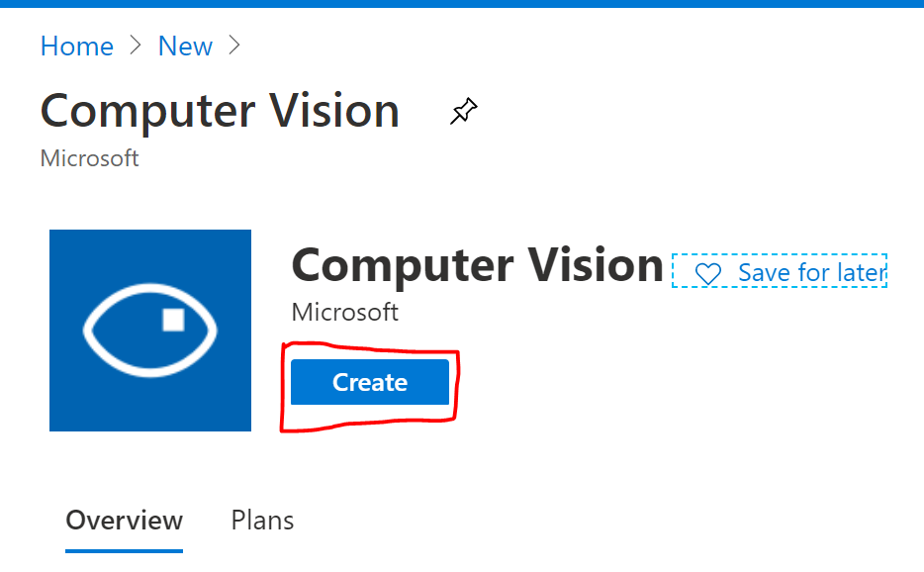This screenshot has width=924, height=572.
Task: Click the chevron arrow after New breadcrumb
Action: pos(234,45)
